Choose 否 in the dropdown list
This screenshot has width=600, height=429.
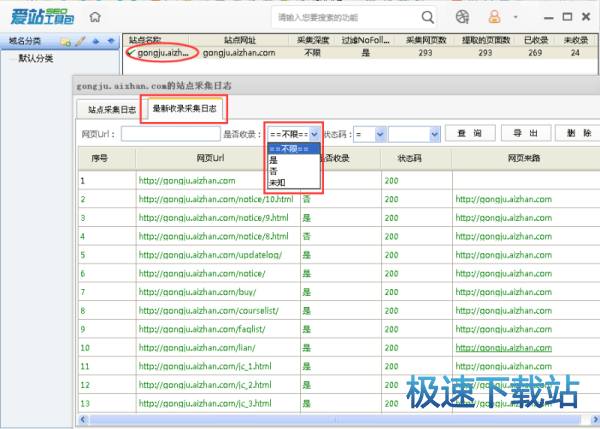(x=293, y=171)
